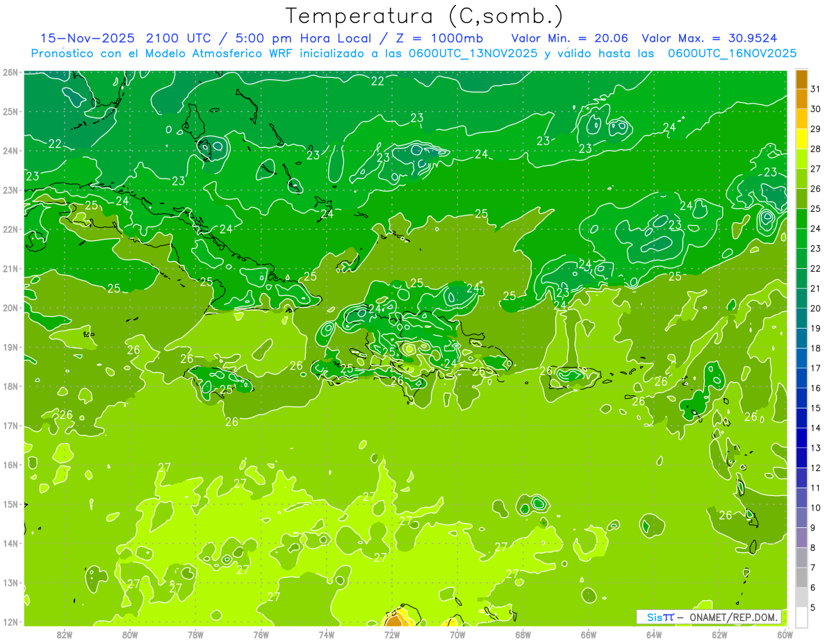
Task: Click the 72W longitude axis label
Action: coord(392,634)
